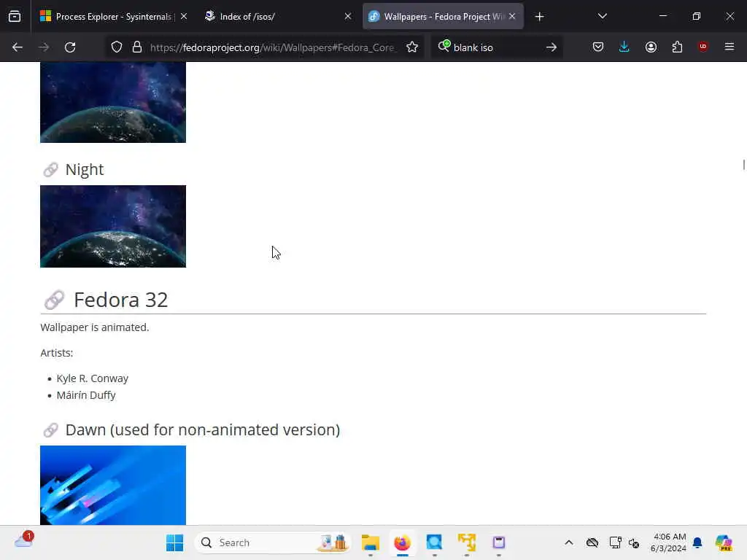The width and height of the screenshot is (747, 560).
Task: Click the search engine magnifier icon
Action: click(x=444, y=46)
